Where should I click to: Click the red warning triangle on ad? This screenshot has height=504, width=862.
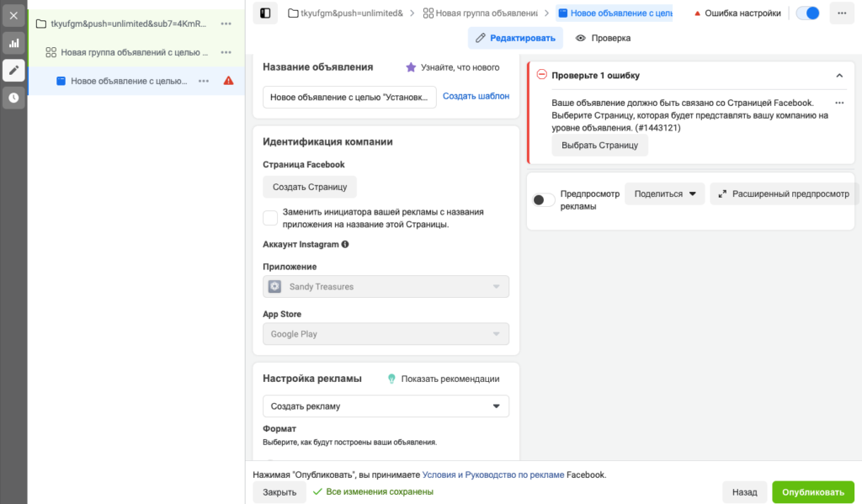[229, 81]
